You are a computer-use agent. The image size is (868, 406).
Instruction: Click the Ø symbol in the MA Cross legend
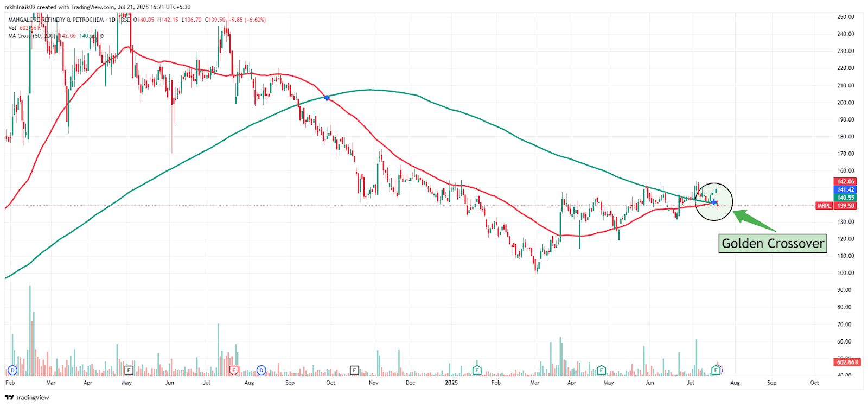101,36
